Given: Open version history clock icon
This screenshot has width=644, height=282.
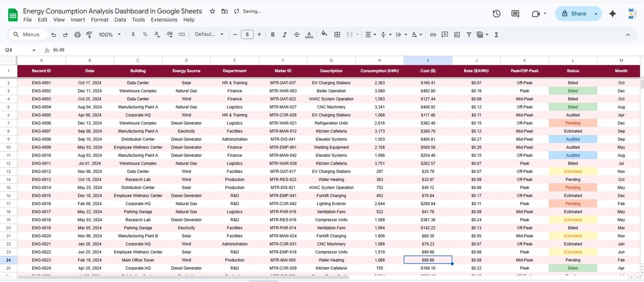Looking at the screenshot, I should coord(497,14).
